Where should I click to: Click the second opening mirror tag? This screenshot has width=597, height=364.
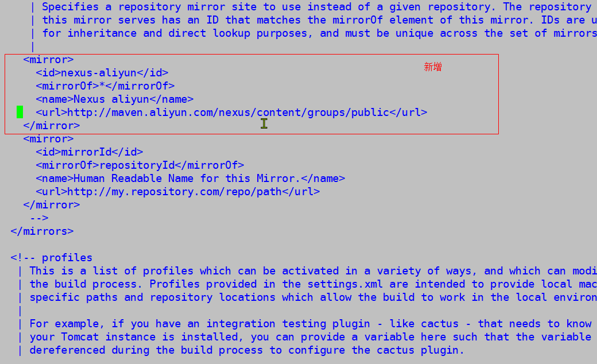tap(48, 139)
